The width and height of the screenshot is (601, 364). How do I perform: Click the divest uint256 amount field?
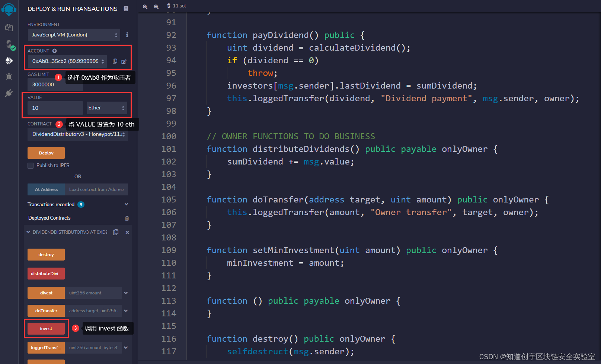pos(93,293)
